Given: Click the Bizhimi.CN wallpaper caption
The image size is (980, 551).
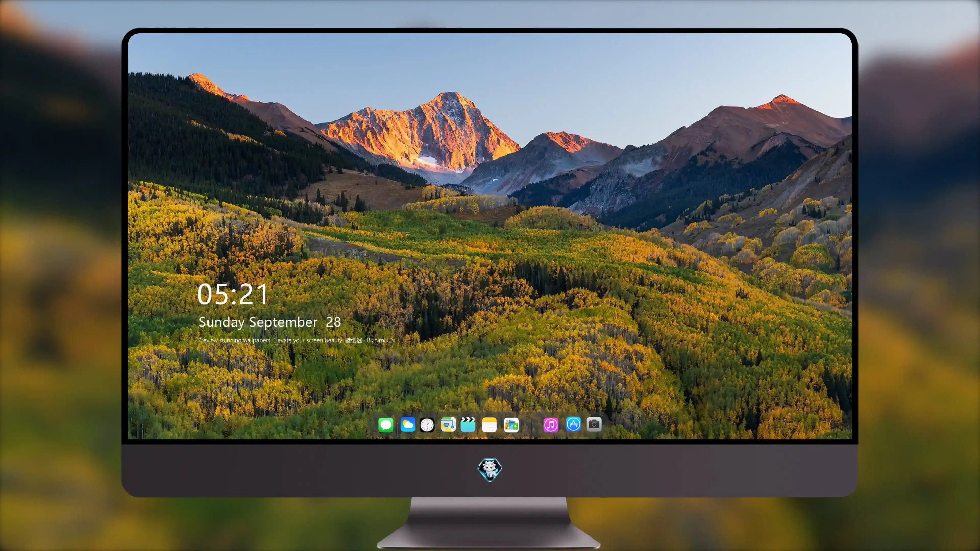Looking at the screenshot, I should [296, 340].
